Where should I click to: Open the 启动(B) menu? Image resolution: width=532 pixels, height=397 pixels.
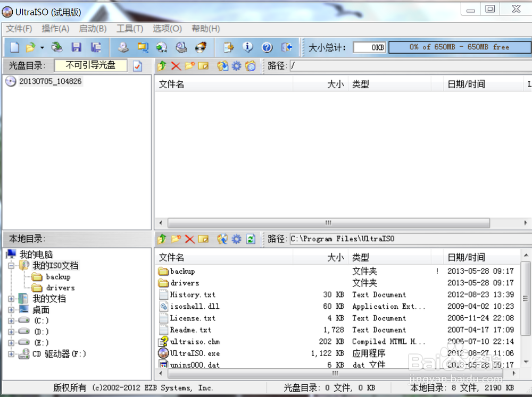(93, 29)
